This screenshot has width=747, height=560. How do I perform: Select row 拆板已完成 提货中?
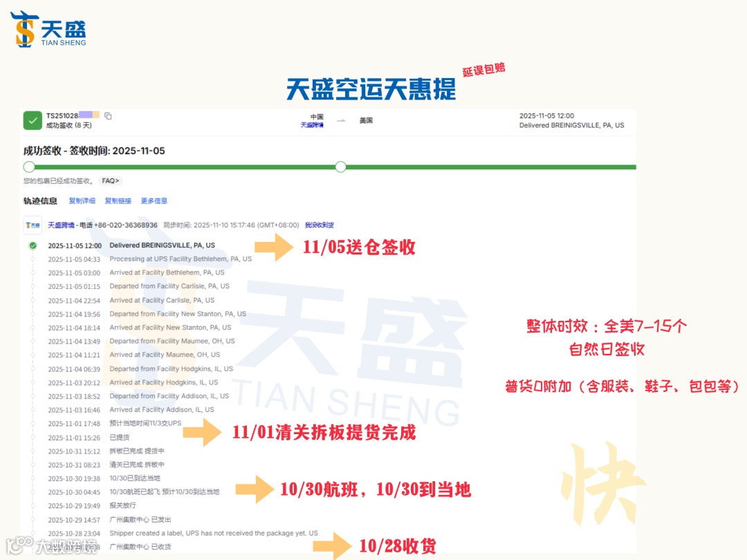tap(106, 451)
